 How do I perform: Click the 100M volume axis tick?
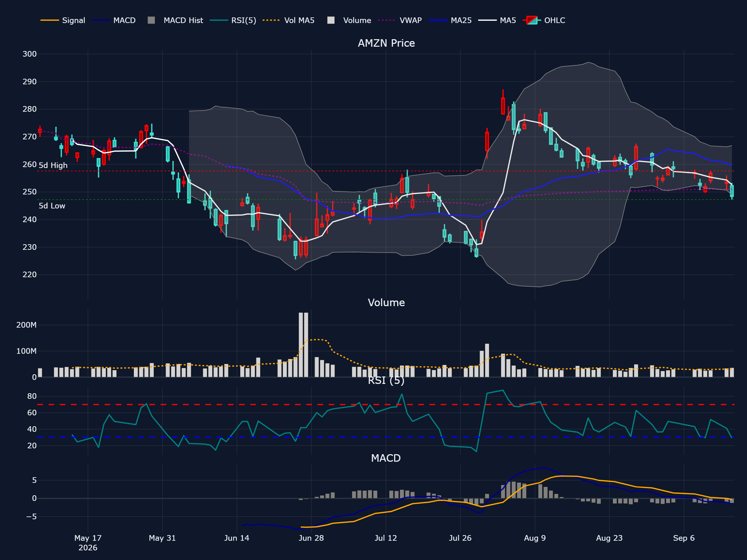26,351
